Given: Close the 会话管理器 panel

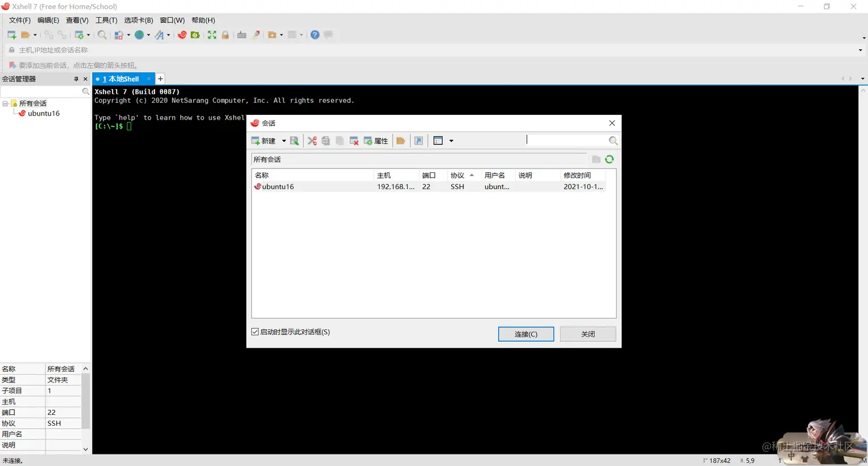Looking at the screenshot, I should click(x=86, y=79).
